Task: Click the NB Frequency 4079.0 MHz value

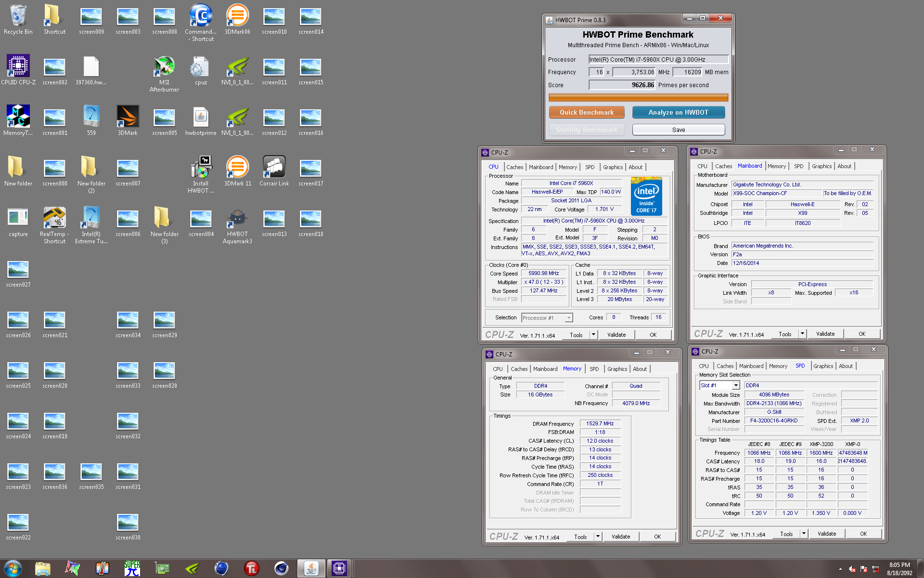Action: 636,403
